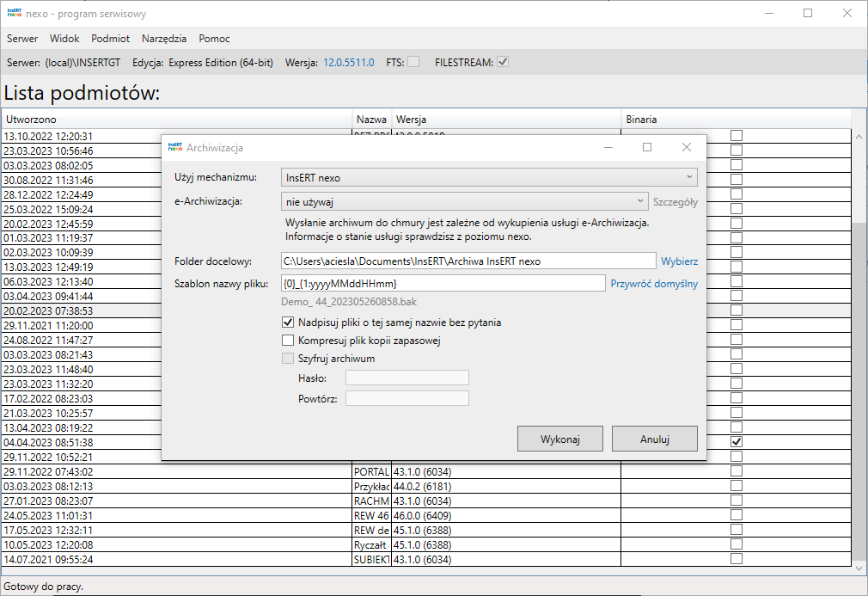Viewport: 868px width, 596px height.
Task: Maximize the Archiwizacja dialog
Action: click(x=647, y=147)
